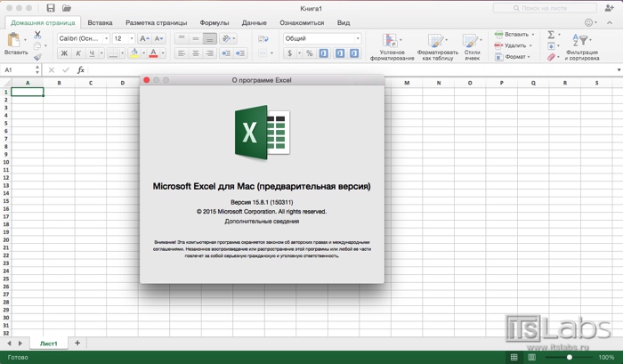The image size is (623, 364).
Task: Apply currency ($) number format
Action: point(289,53)
